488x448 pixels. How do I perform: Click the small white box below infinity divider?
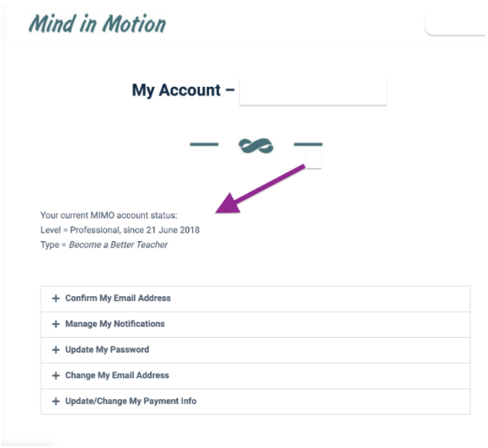[x=314, y=161]
